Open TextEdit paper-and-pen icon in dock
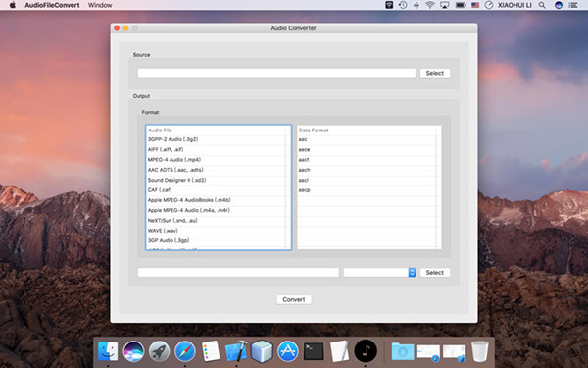Viewport: 588px width, 368px height. [x=339, y=351]
